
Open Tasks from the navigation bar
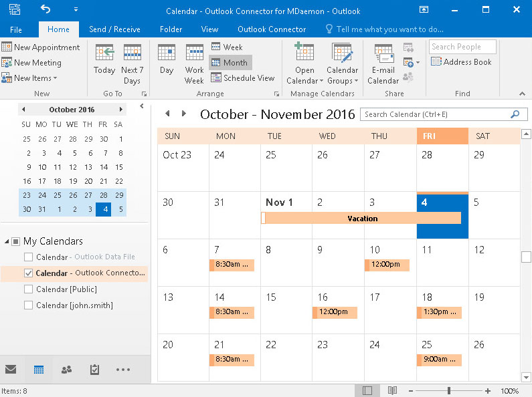[94, 369]
